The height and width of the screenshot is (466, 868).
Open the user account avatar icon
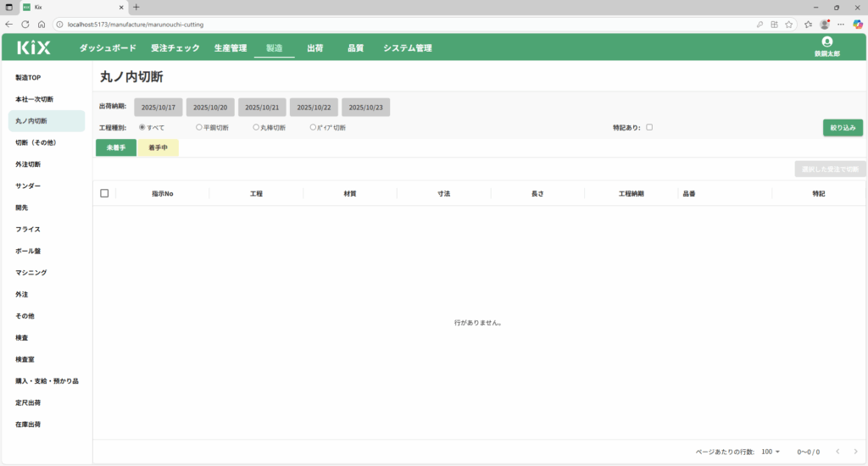[x=826, y=42]
